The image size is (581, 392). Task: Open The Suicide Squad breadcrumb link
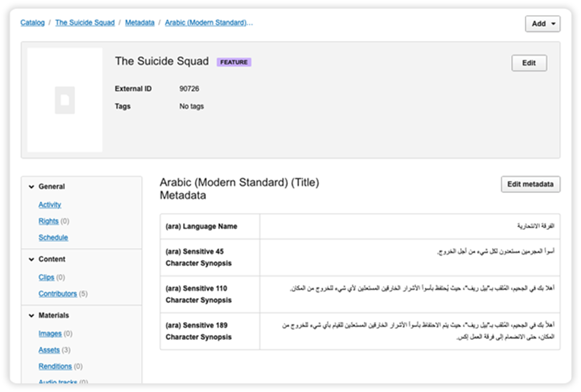pos(85,22)
